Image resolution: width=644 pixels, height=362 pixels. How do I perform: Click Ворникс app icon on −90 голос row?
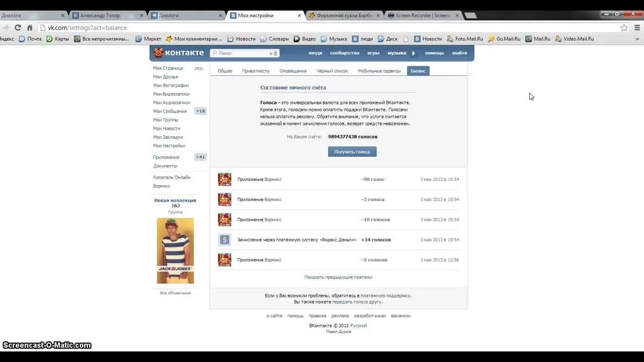pyautogui.click(x=224, y=179)
